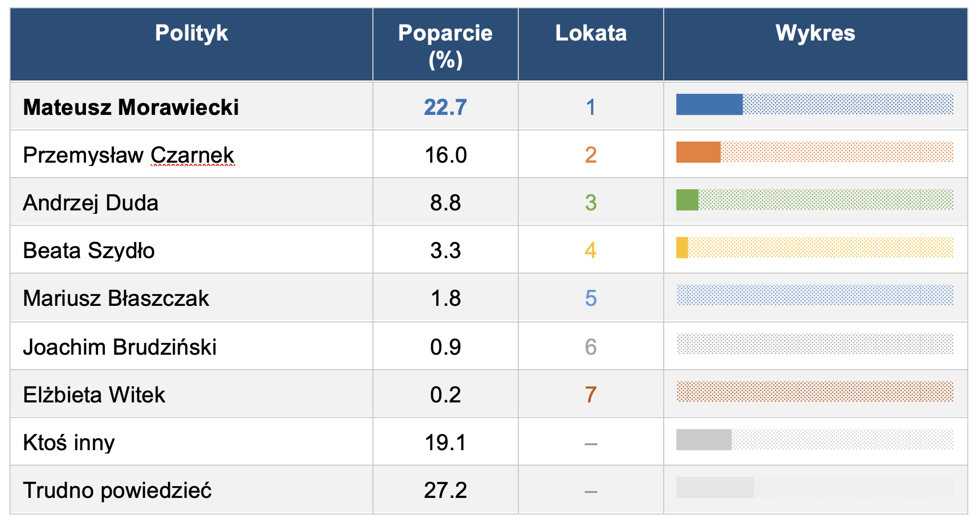
Task: Click the yellow bar for Beata Szydło
Action: 682,248
